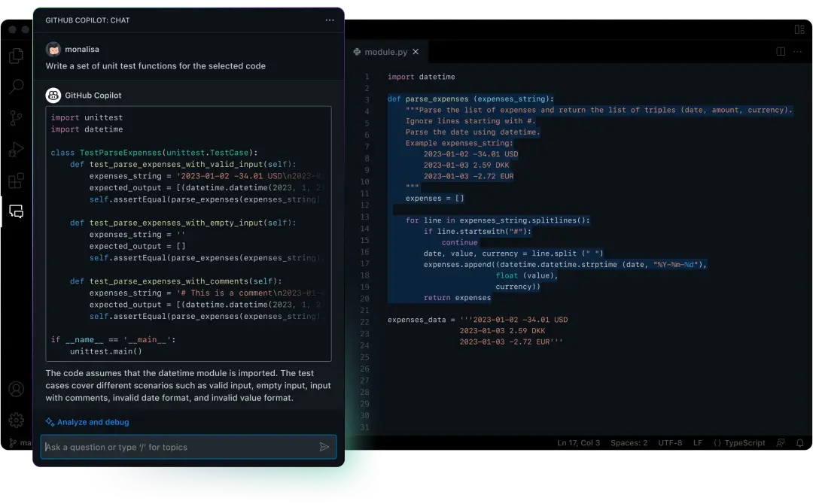Click the Python file icon on module.py tab

pyautogui.click(x=357, y=52)
